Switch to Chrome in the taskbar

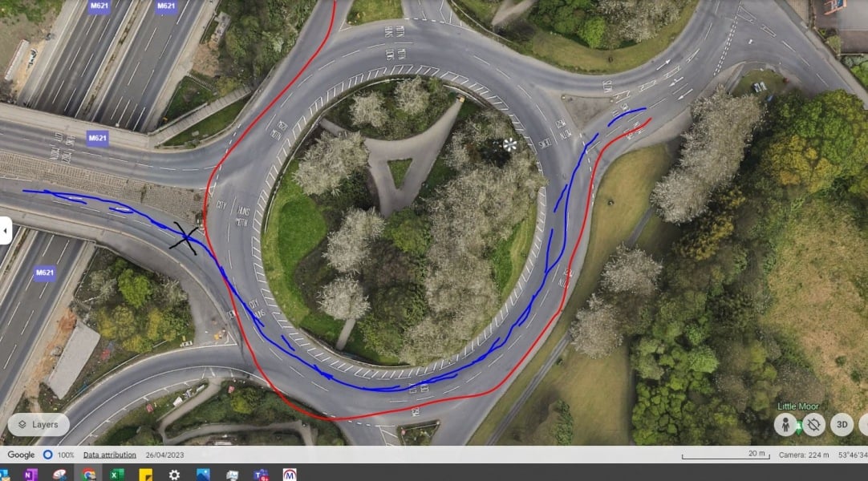click(x=88, y=475)
